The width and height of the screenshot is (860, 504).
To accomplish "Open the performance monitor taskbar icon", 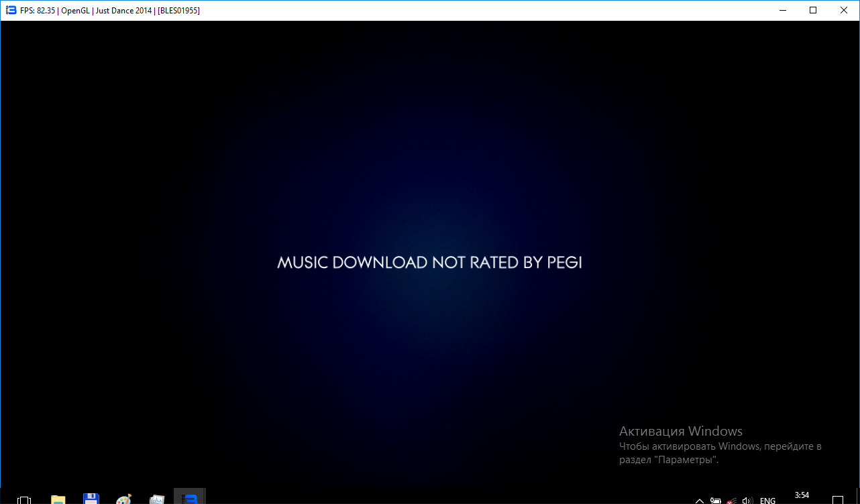I will click(x=157, y=499).
